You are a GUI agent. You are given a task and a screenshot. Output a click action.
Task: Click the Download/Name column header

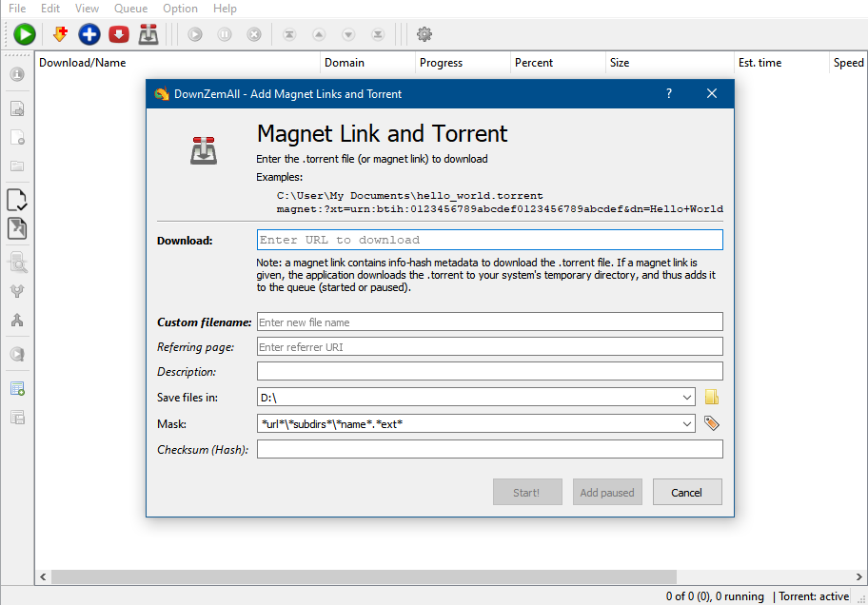pos(177,63)
